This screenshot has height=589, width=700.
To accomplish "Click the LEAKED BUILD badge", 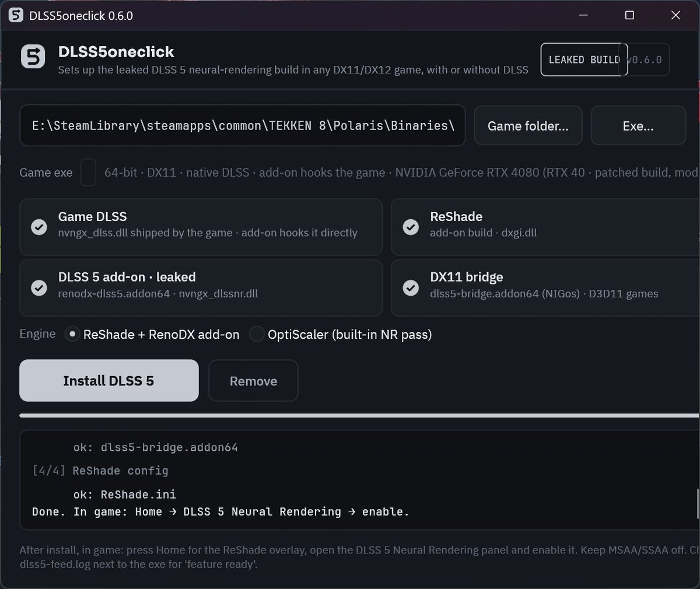I will pyautogui.click(x=584, y=59).
